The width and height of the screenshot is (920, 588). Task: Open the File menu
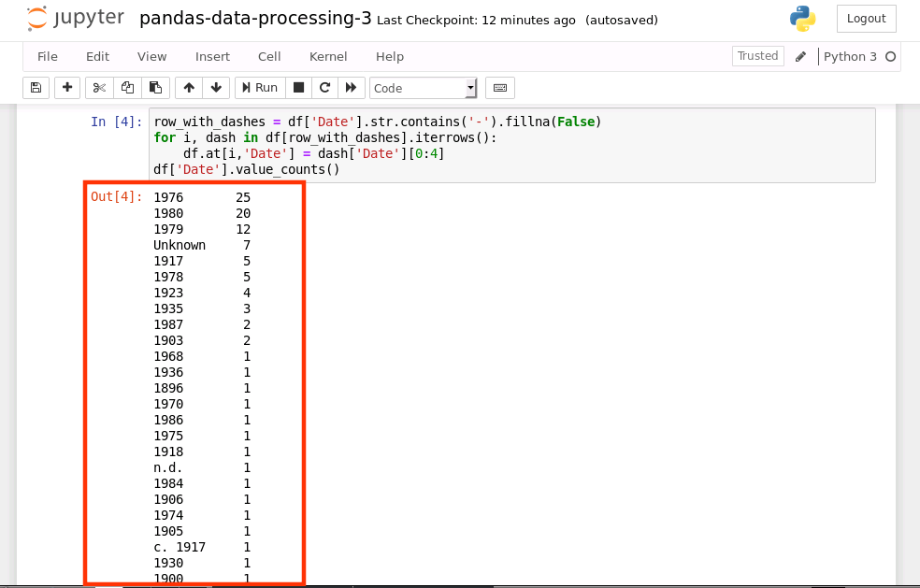pyautogui.click(x=48, y=56)
